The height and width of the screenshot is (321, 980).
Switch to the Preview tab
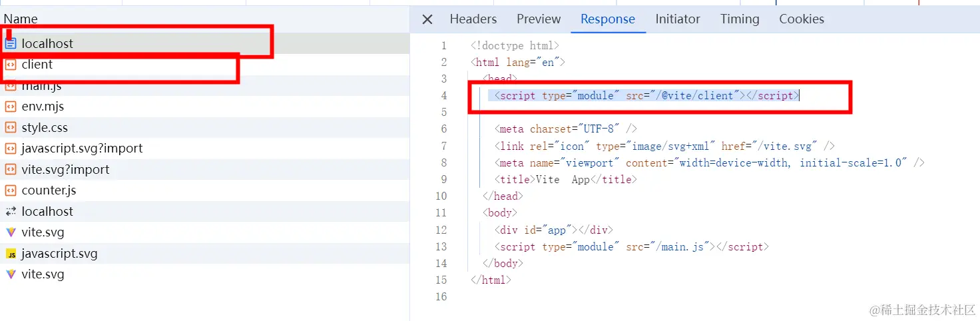539,19
